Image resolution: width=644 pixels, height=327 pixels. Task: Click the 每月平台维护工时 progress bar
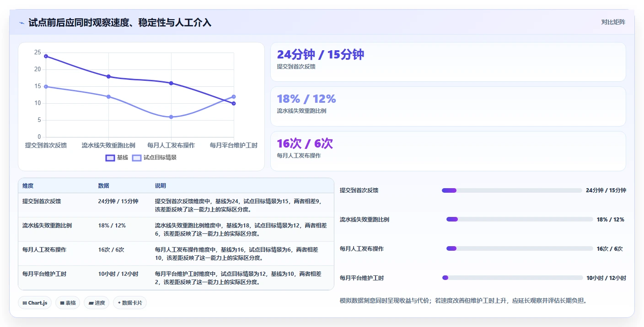pyautogui.click(x=513, y=278)
